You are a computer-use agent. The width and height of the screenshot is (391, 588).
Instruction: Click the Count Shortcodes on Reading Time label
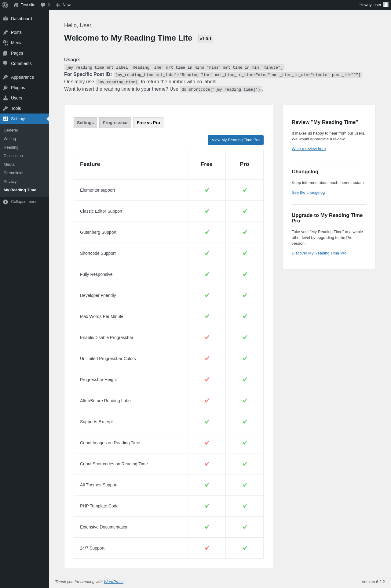pyautogui.click(x=114, y=464)
